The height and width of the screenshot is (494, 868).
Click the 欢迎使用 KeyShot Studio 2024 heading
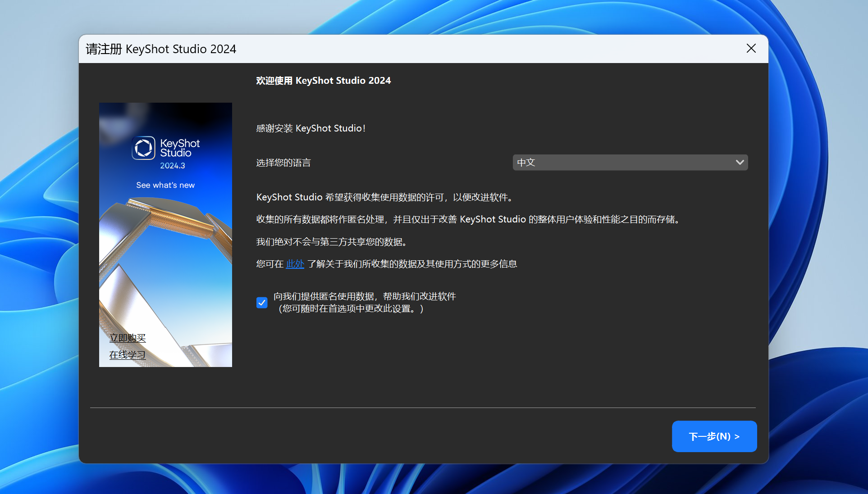pyautogui.click(x=324, y=81)
